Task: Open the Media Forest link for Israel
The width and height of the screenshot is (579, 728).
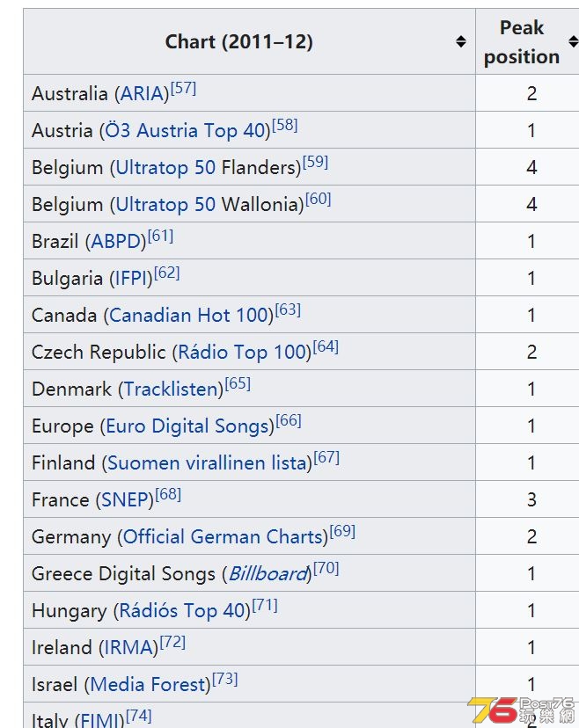Action: coord(148,685)
